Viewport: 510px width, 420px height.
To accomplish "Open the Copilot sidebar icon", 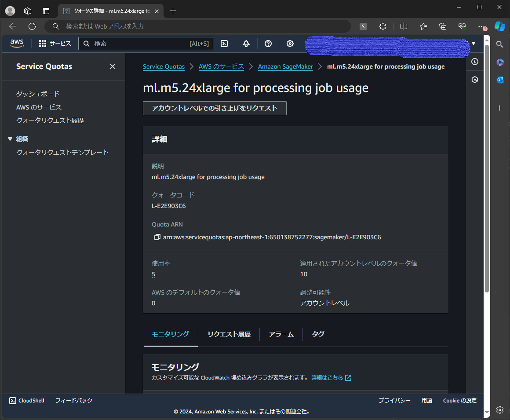I will (500, 26).
